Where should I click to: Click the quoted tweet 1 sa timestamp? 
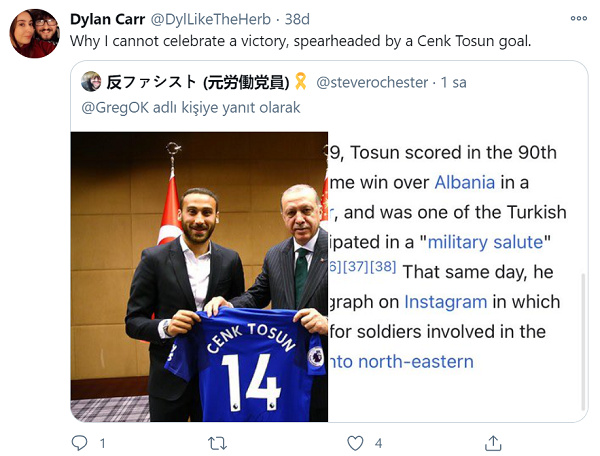(453, 83)
